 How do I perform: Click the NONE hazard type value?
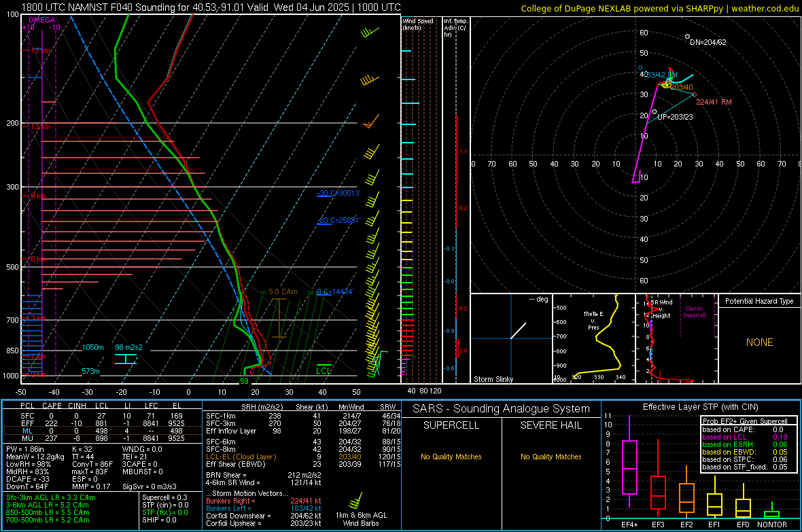(x=760, y=342)
